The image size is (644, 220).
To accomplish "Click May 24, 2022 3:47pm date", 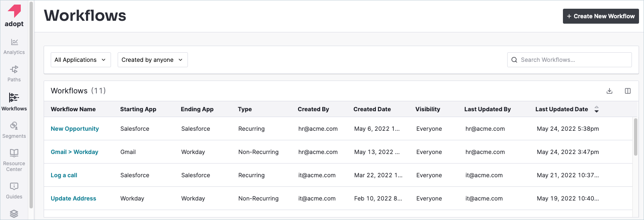I will pyautogui.click(x=568, y=152).
